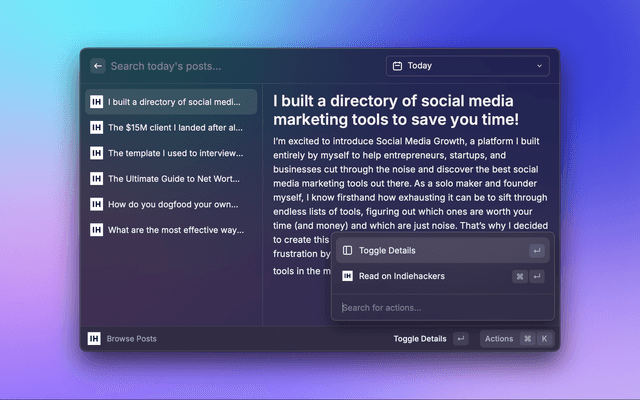The height and width of the screenshot is (400, 640).
Task: Click the IH icon of the $15M client post
Action: click(96, 128)
